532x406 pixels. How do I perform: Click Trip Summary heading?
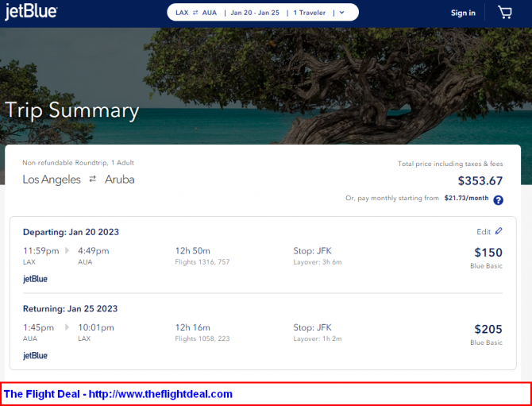click(x=72, y=111)
